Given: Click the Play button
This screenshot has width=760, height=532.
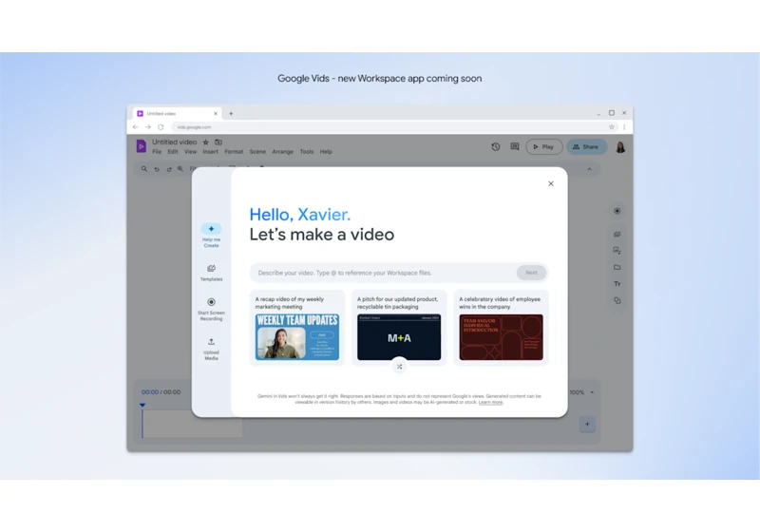Looking at the screenshot, I should tap(543, 147).
